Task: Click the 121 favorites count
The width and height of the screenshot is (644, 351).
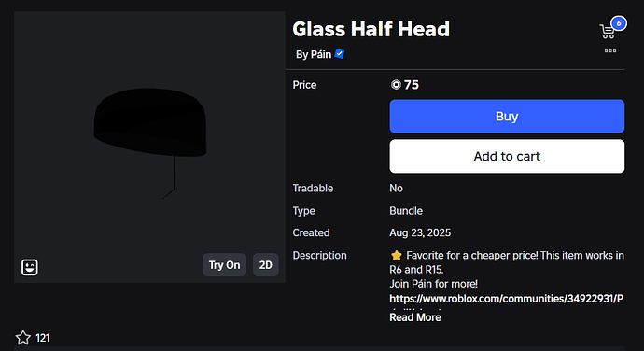Action: click(x=43, y=338)
